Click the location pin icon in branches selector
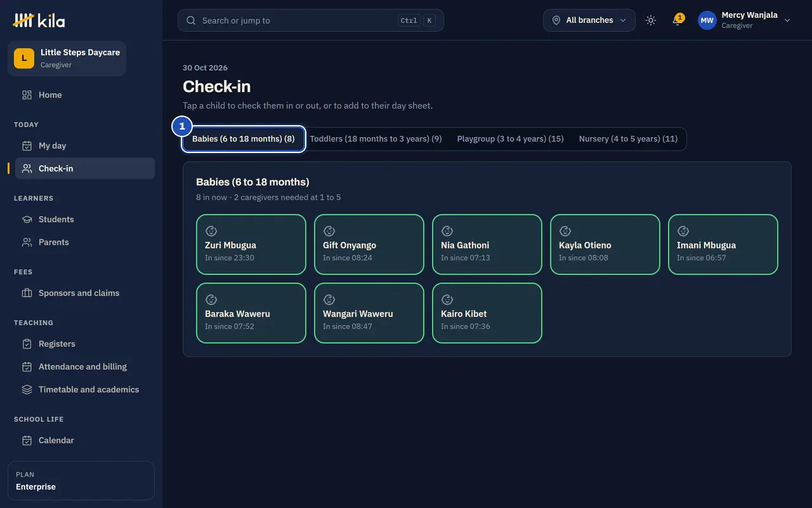 click(x=556, y=20)
